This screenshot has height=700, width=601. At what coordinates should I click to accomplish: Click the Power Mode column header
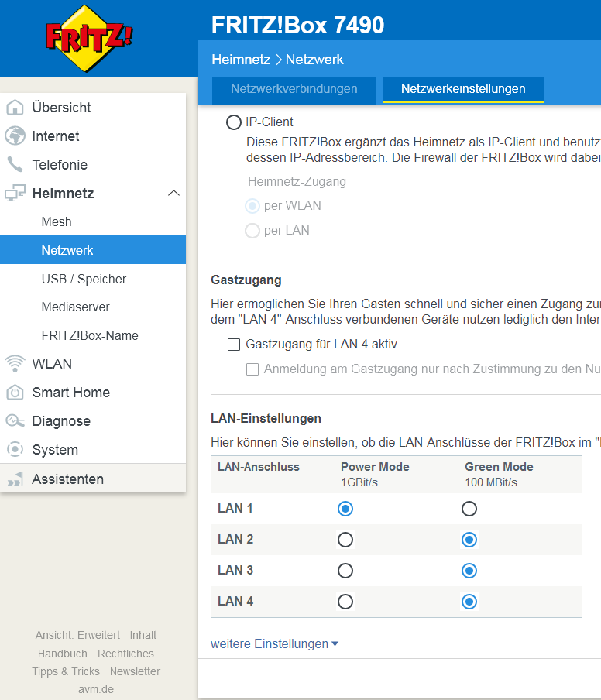pos(375,467)
